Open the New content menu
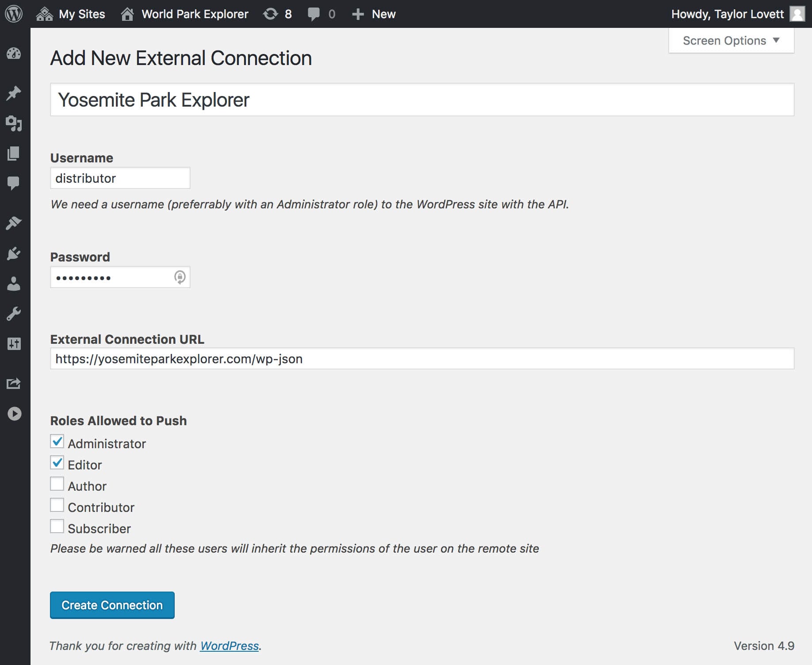Image resolution: width=812 pixels, height=665 pixels. pyautogui.click(x=374, y=14)
